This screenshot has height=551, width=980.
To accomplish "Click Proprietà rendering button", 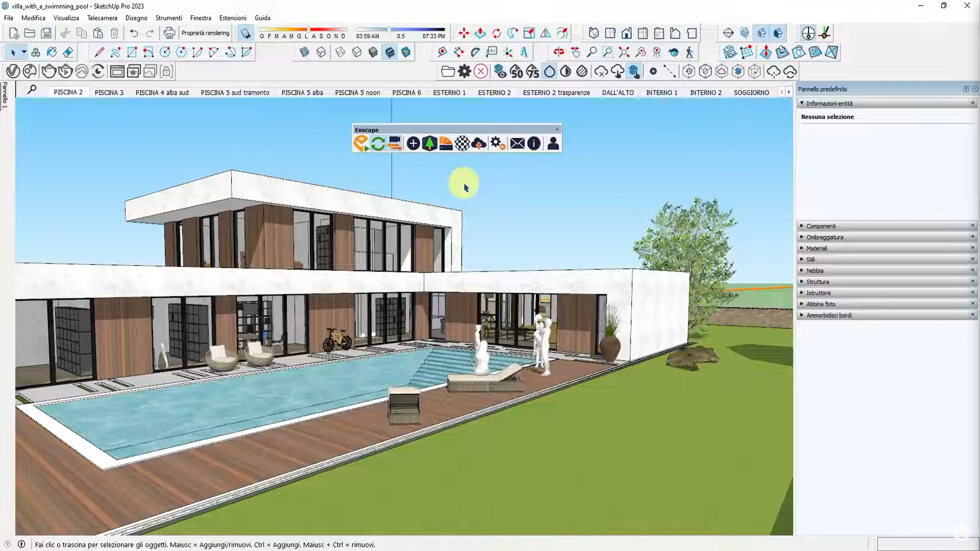I will [x=205, y=33].
